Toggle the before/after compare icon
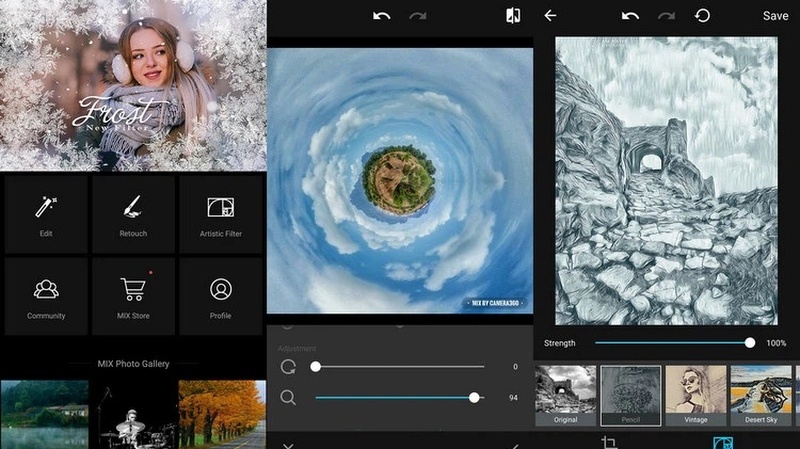Screen dimensions: 800x449 point(513,16)
